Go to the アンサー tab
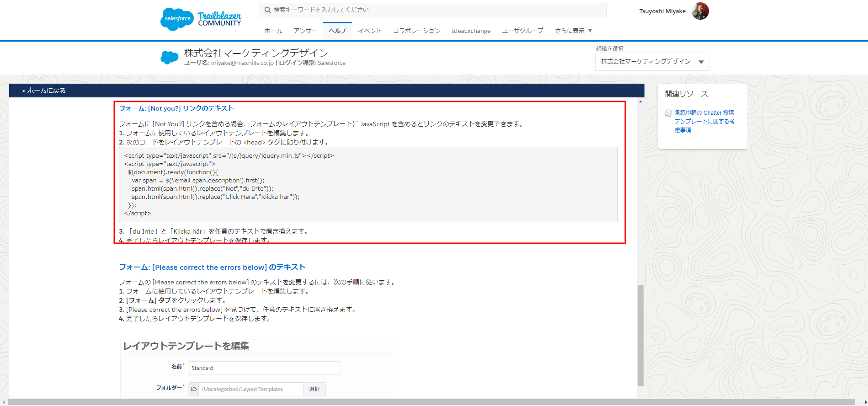Viewport: 868px width, 406px height. pos(305,31)
